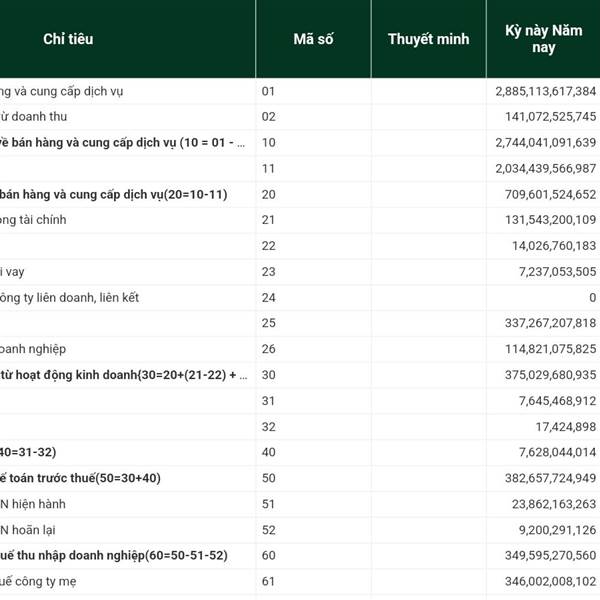600x600 pixels.
Task: Select value 114,821,075,825
Action: (x=551, y=349)
